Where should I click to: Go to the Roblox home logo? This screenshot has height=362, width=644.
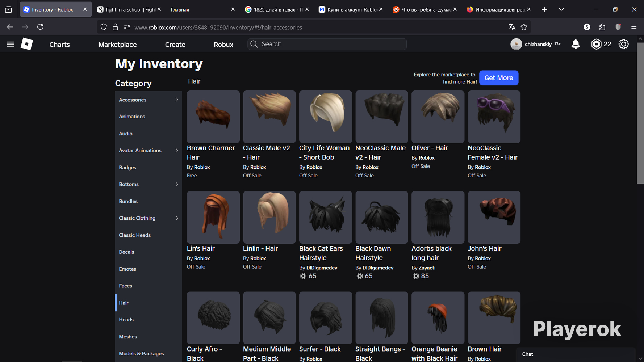tap(27, 44)
